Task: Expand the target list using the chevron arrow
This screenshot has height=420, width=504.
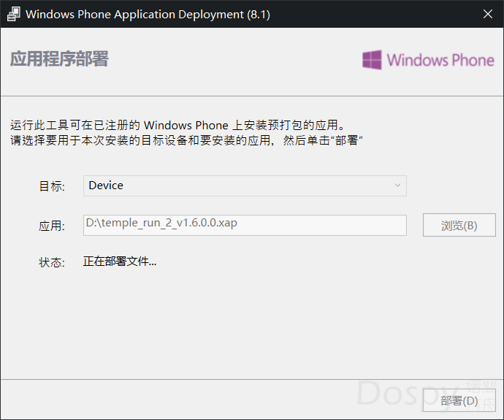Action: pyautogui.click(x=397, y=186)
